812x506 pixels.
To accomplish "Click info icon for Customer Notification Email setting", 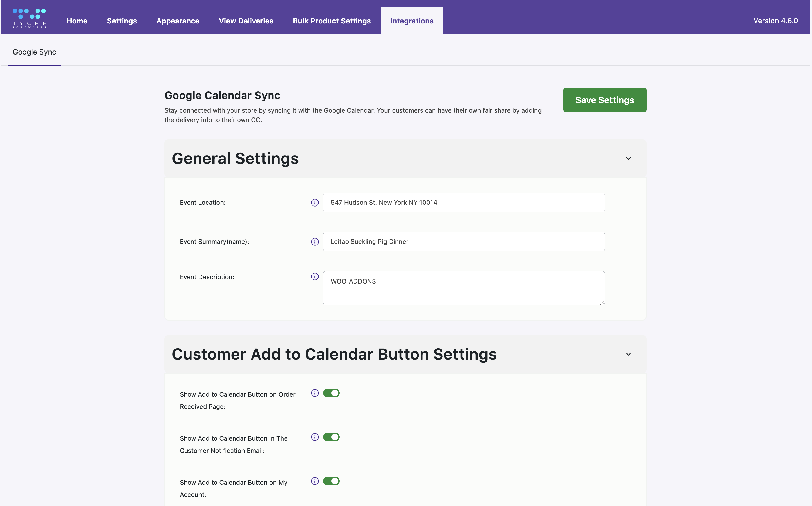I will (314, 437).
